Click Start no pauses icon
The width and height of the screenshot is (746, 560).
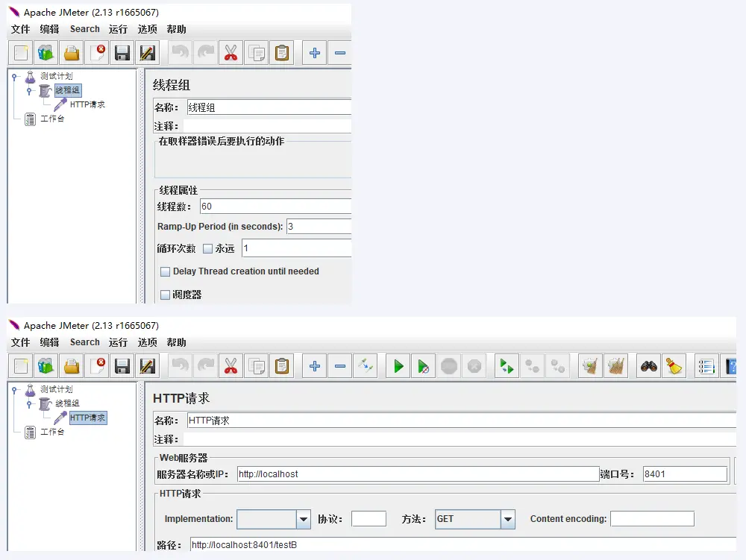click(423, 366)
